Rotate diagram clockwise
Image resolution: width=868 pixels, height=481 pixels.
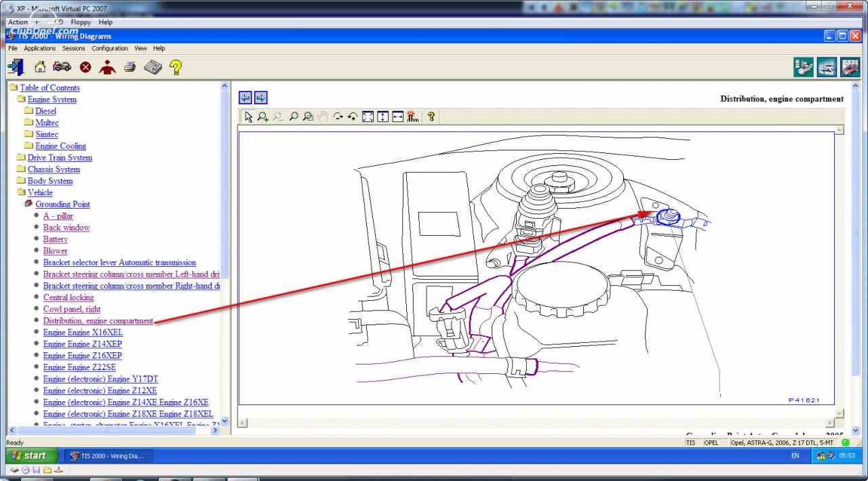tap(338, 117)
